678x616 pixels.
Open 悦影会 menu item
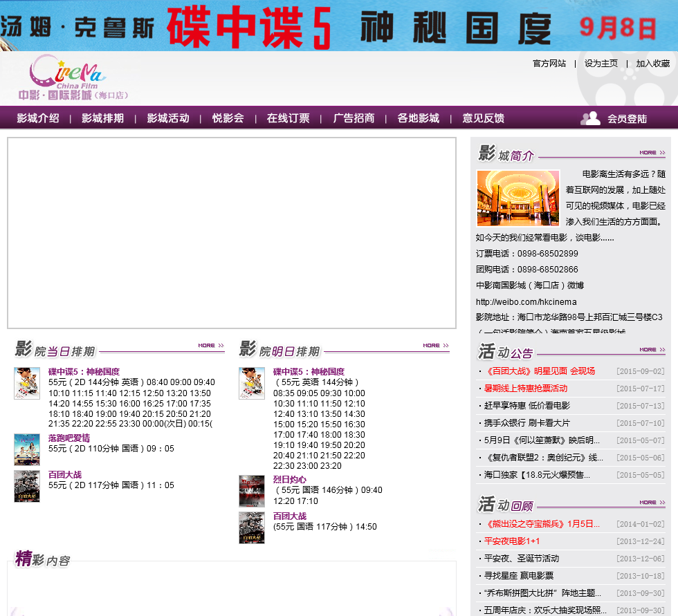[x=228, y=118]
